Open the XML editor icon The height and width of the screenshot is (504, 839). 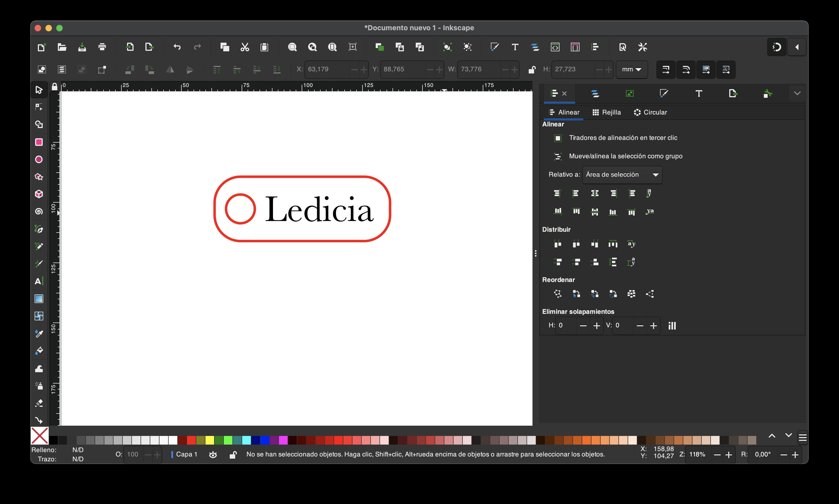click(x=555, y=47)
